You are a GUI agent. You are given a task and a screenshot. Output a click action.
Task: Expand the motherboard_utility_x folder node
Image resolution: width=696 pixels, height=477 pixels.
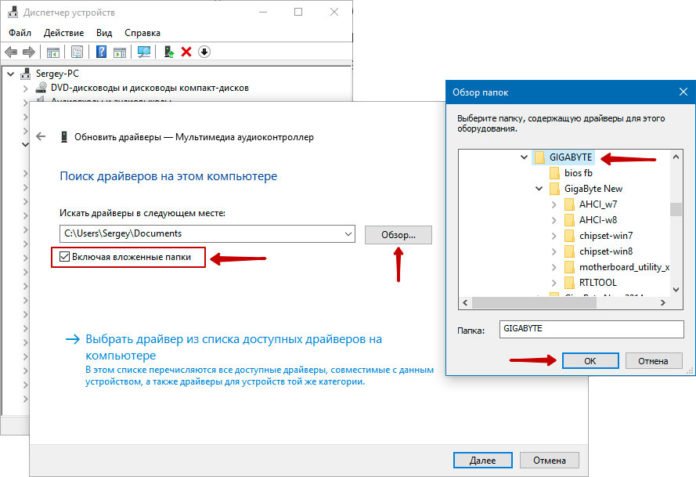(554, 267)
